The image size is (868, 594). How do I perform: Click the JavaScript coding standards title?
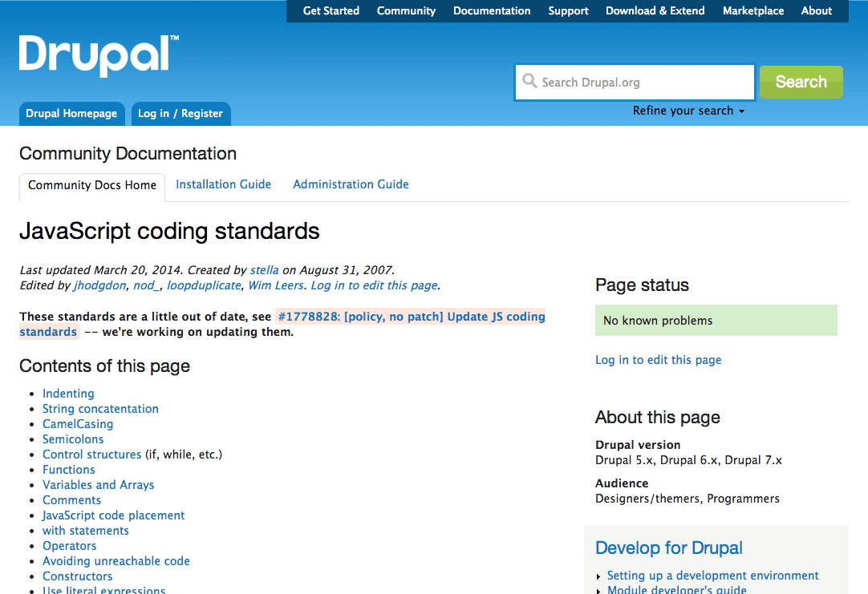(x=169, y=231)
